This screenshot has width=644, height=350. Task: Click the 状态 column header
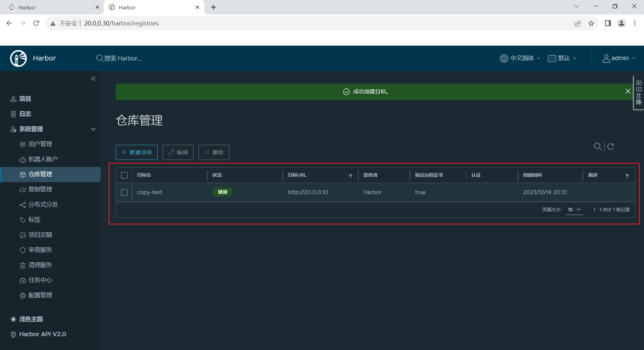217,175
